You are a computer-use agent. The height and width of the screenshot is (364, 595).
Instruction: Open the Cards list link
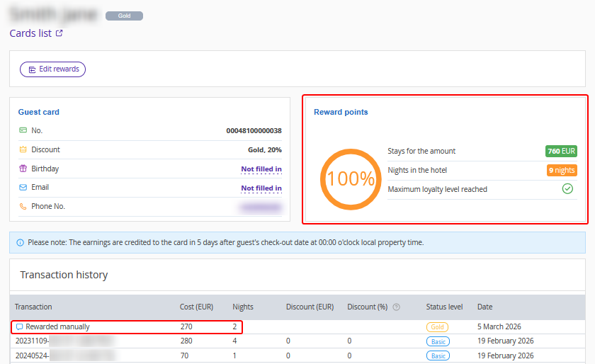pyautogui.click(x=30, y=33)
